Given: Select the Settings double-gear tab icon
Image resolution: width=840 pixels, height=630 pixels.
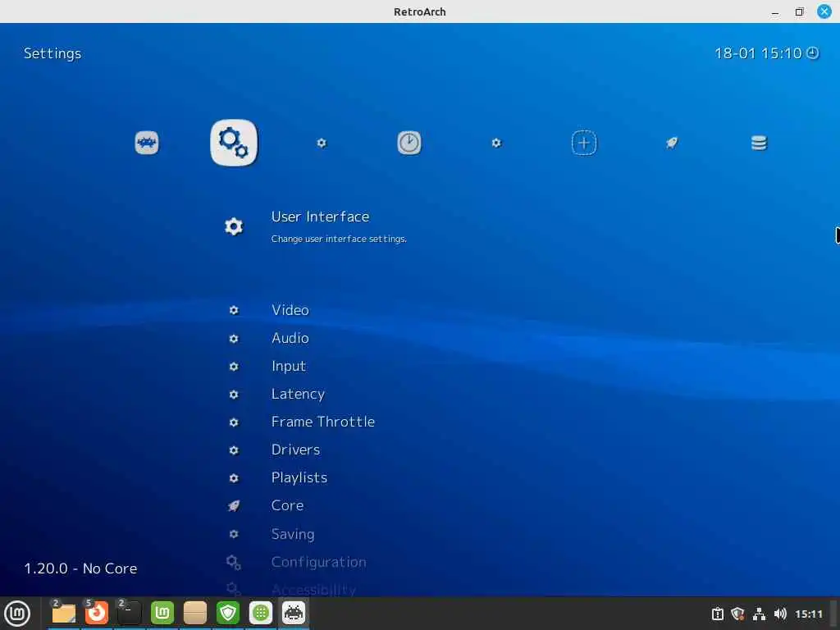Looking at the screenshot, I should pyautogui.click(x=234, y=143).
